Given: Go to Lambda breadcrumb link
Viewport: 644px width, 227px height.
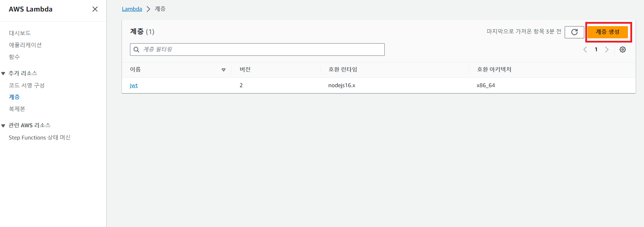Looking at the screenshot, I should pyautogui.click(x=132, y=9).
